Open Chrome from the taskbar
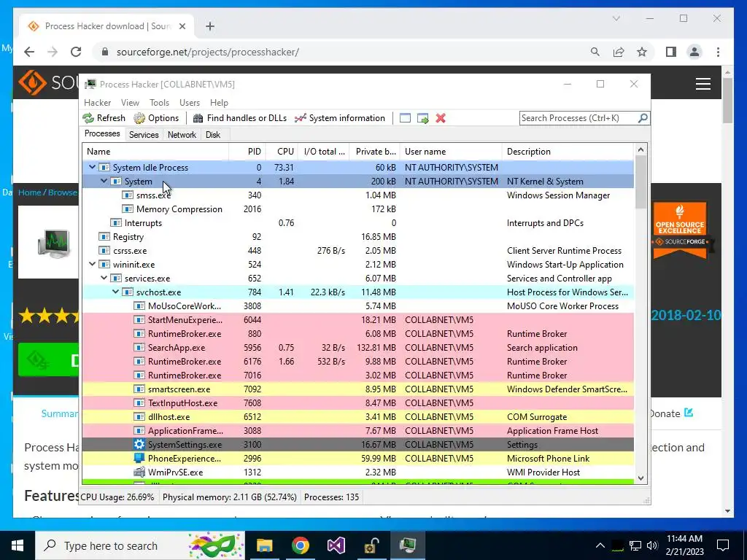 coord(300,545)
